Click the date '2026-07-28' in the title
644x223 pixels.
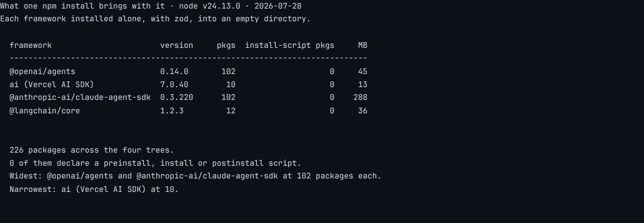coord(278,6)
